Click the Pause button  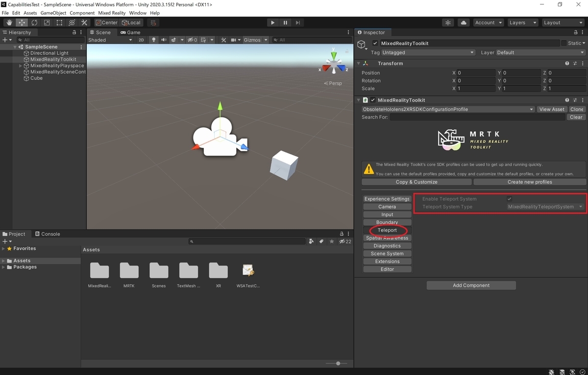click(x=285, y=23)
